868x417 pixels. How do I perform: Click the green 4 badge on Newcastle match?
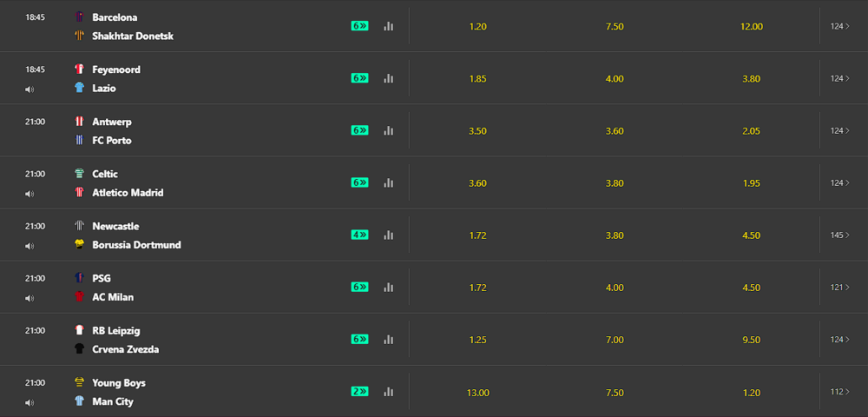pyautogui.click(x=360, y=235)
